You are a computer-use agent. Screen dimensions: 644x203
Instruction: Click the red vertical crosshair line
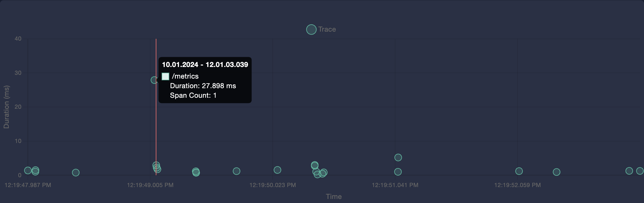coord(156,130)
